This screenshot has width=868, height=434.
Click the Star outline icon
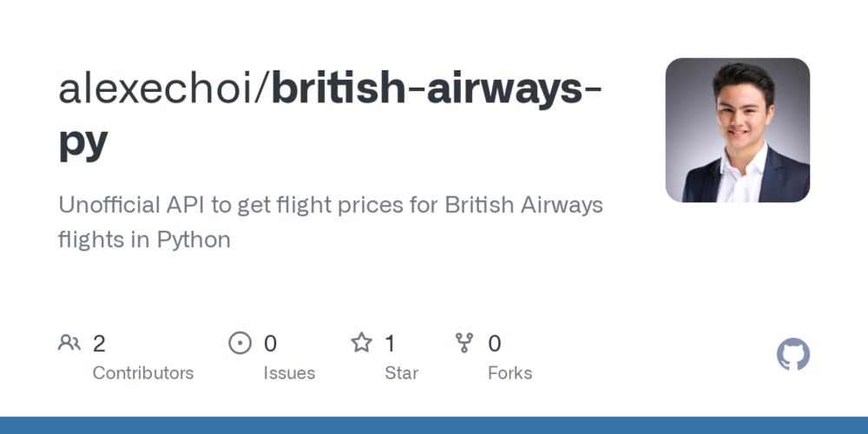(x=361, y=343)
